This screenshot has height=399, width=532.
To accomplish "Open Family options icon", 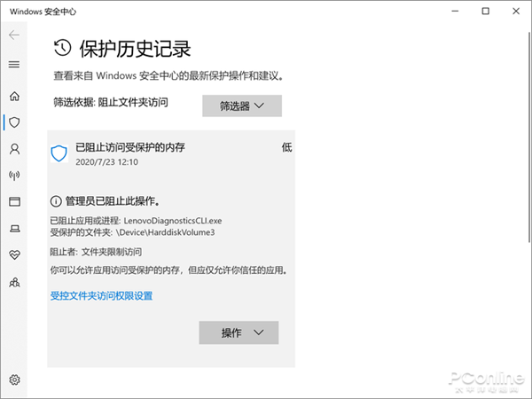I will (x=14, y=282).
